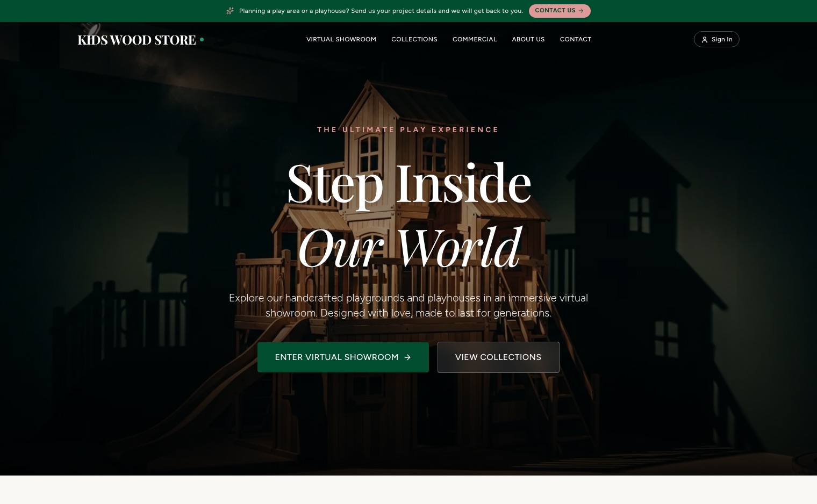Image resolution: width=817 pixels, height=504 pixels.
Task: Click the sparkle icon in announcement bar
Action: pyautogui.click(x=230, y=11)
